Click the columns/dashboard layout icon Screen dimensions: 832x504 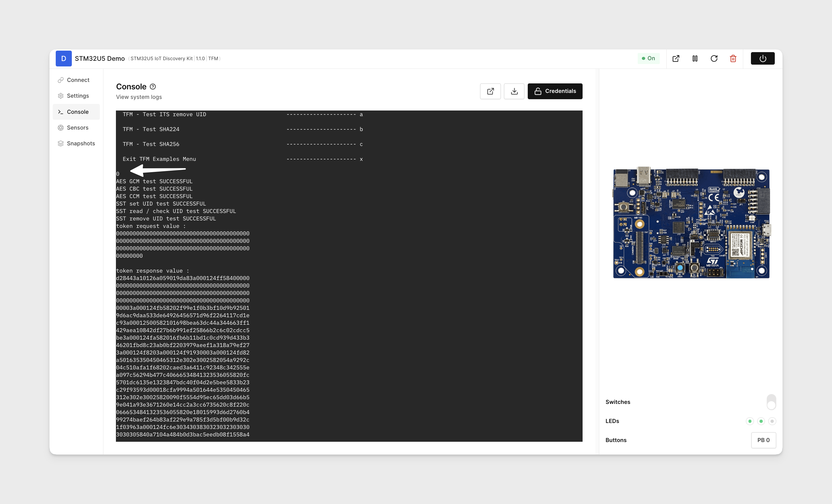(695, 58)
